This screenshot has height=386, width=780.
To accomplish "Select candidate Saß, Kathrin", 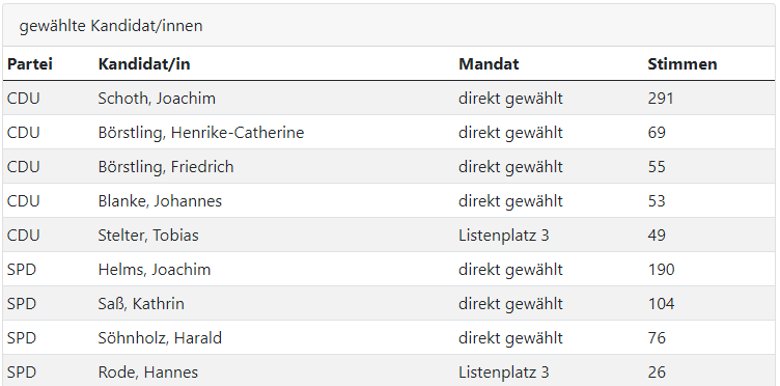I will [141, 303].
